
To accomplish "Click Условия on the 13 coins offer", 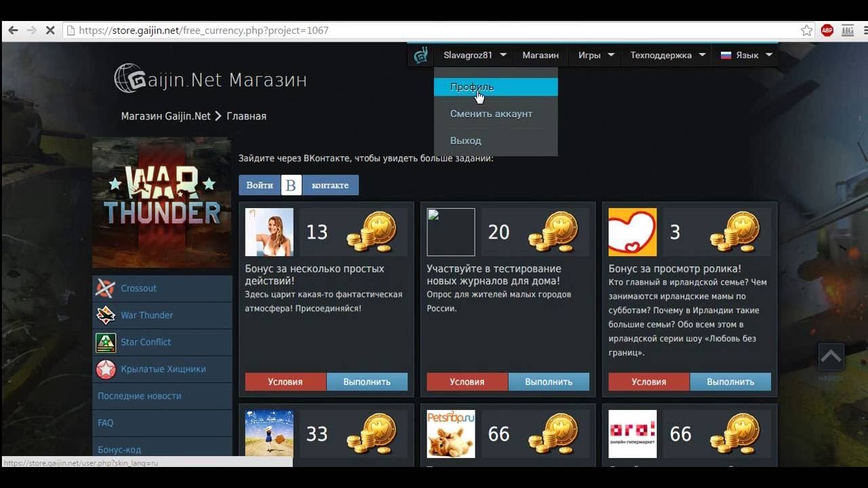I will click(x=285, y=382).
